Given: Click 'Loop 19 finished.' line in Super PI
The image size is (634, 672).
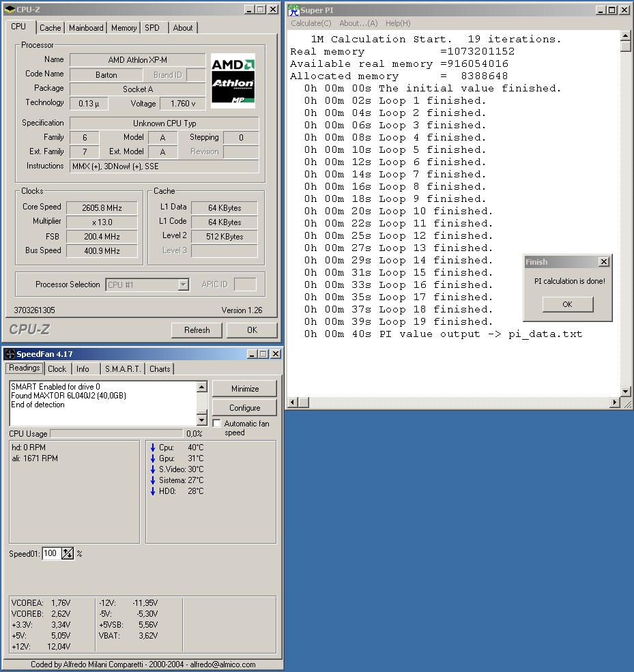Looking at the screenshot, I should click(399, 321).
